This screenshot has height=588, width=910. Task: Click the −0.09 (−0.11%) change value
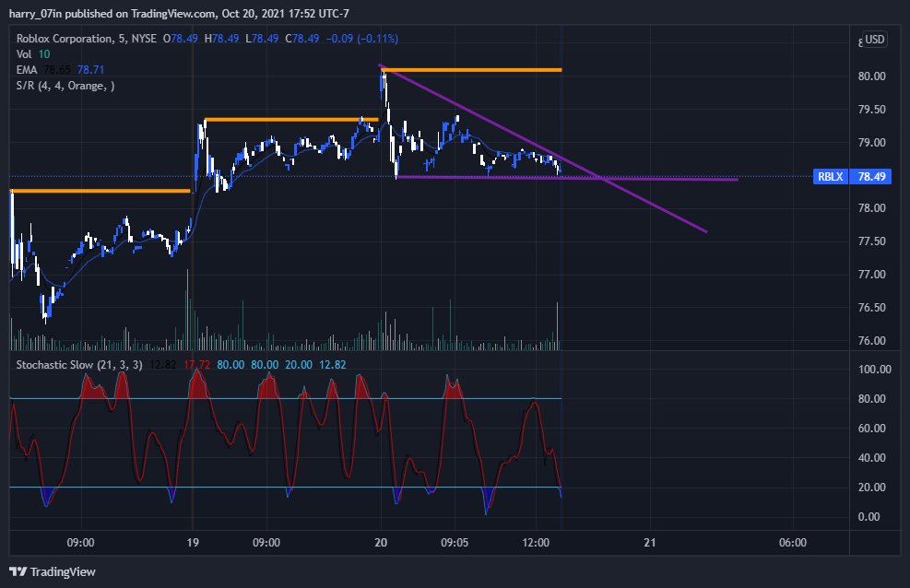pos(359,39)
